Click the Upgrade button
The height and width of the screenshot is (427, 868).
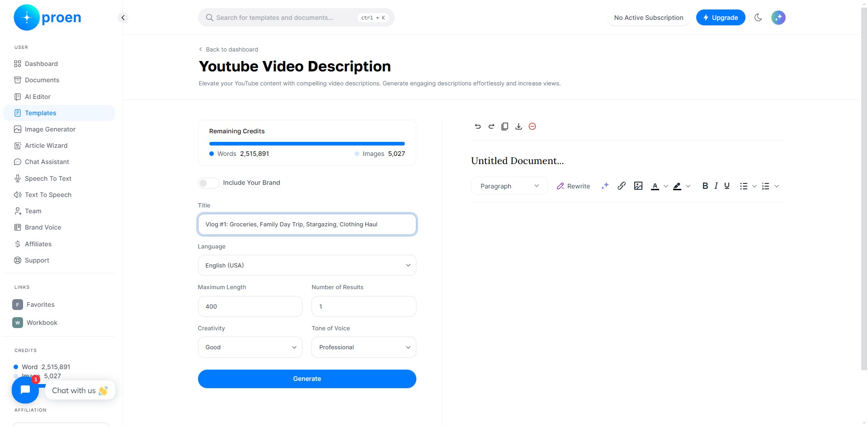coord(721,18)
